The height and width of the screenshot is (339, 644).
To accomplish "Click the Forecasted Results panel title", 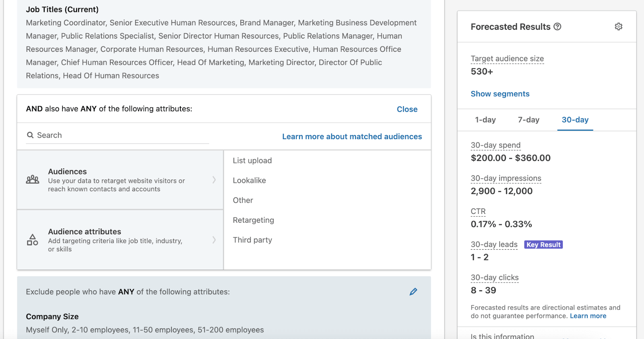I will point(510,27).
